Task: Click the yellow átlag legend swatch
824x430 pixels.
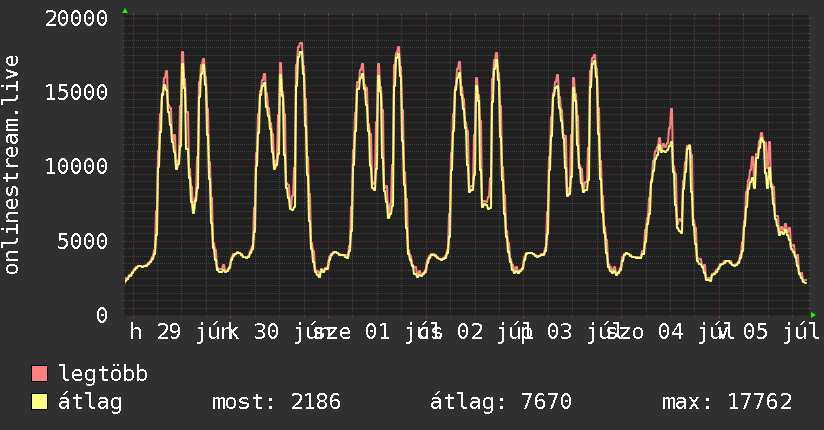Action: (x=39, y=402)
